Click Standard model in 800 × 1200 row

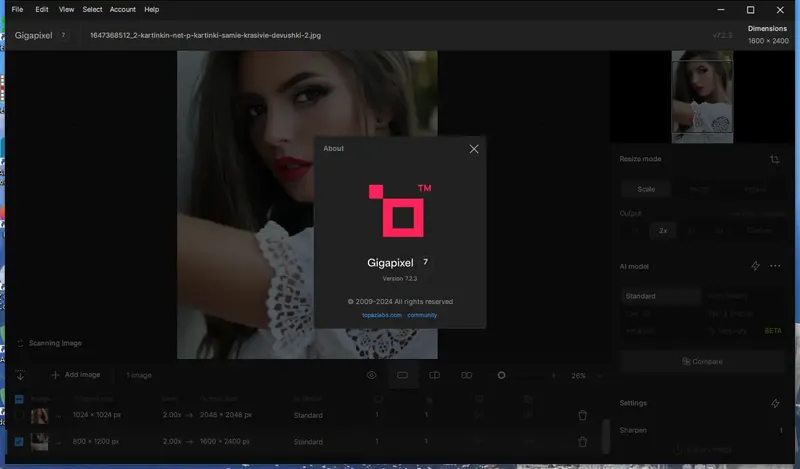click(308, 442)
